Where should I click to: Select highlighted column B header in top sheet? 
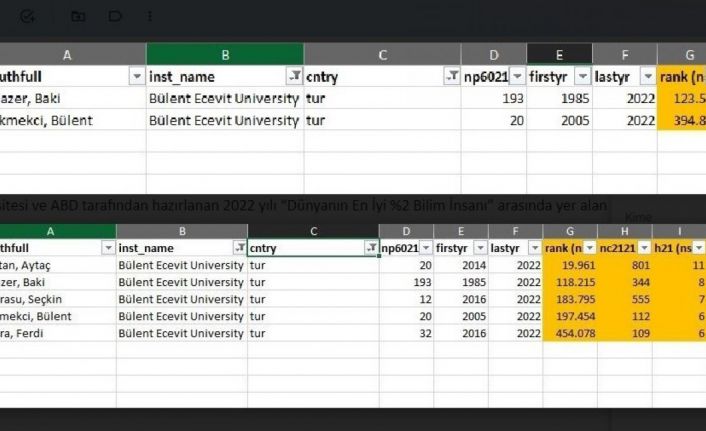pyautogui.click(x=225, y=54)
